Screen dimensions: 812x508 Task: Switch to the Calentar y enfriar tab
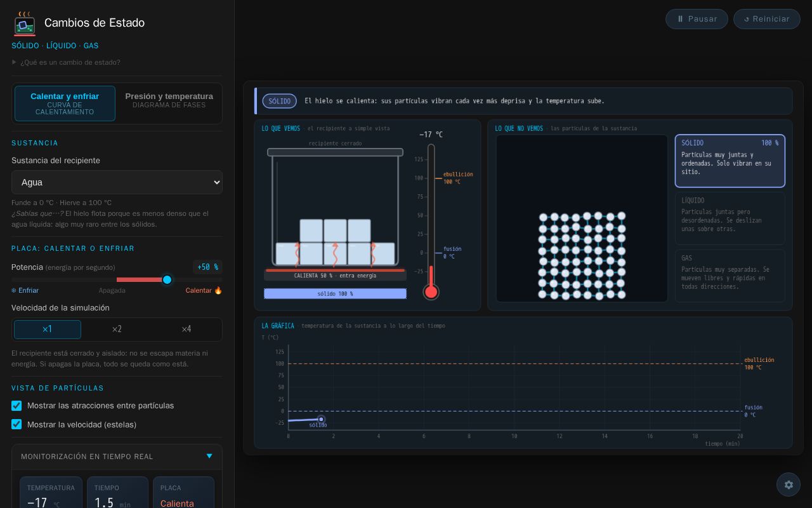pyautogui.click(x=65, y=104)
